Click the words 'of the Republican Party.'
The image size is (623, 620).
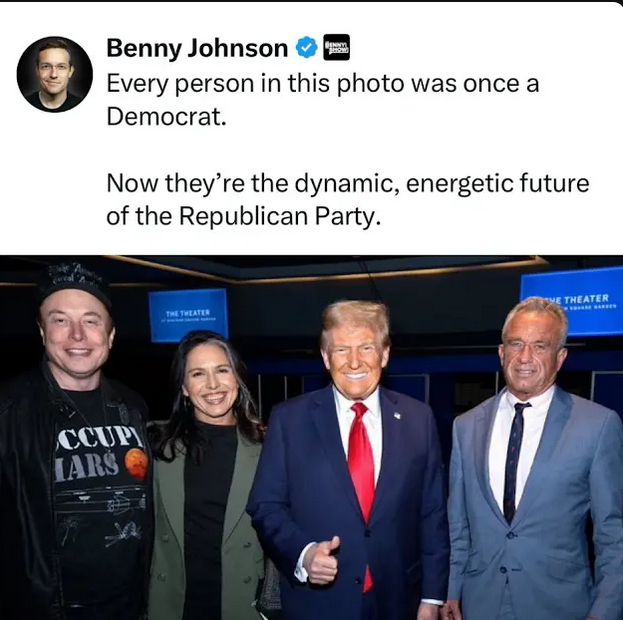(x=244, y=216)
